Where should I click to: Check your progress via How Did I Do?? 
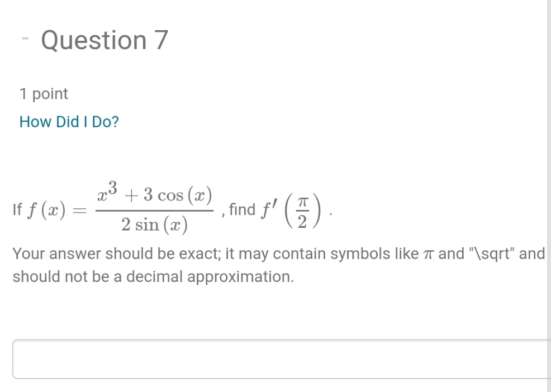tap(68, 122)
